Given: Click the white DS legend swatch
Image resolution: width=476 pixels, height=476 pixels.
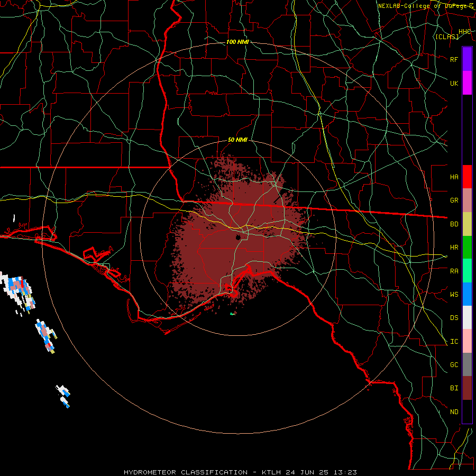Looking at the screenshot, I should (x=467, y=317).
